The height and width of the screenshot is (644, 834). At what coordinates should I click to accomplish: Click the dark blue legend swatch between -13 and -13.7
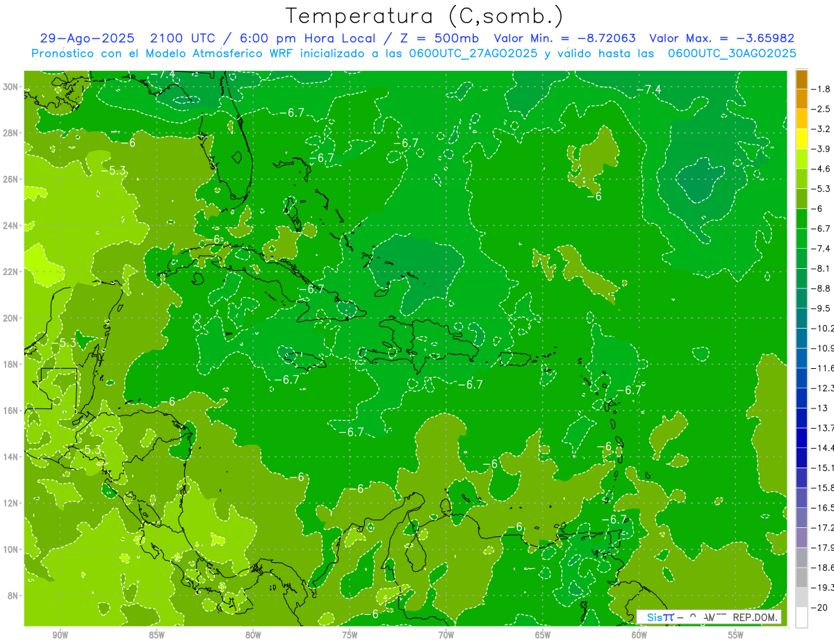pos(801,418)
